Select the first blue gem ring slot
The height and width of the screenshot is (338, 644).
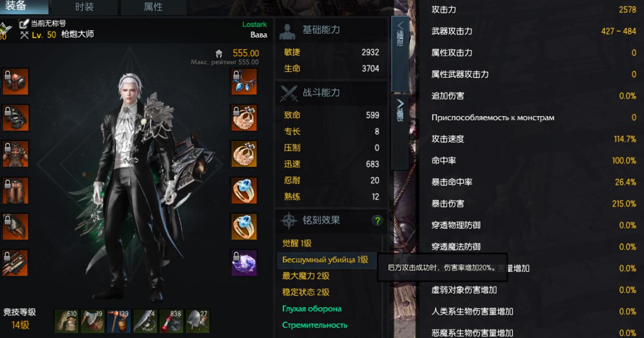click(244, 191)
